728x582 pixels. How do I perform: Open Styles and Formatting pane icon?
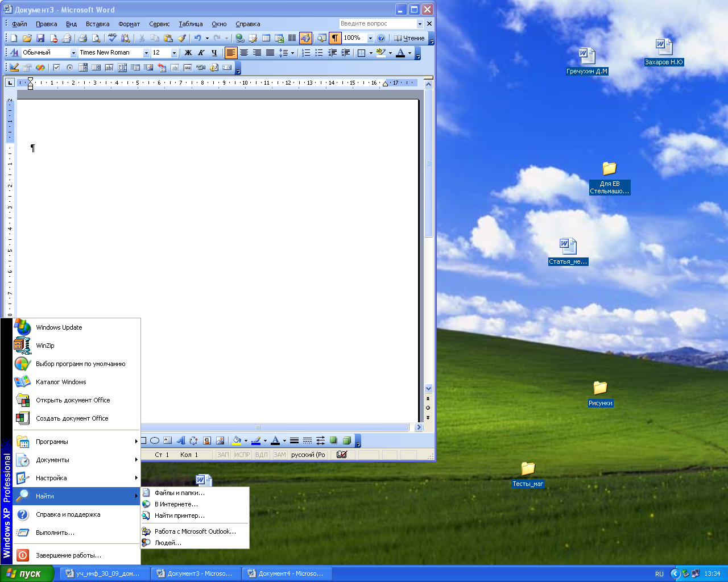coord(14,52)
